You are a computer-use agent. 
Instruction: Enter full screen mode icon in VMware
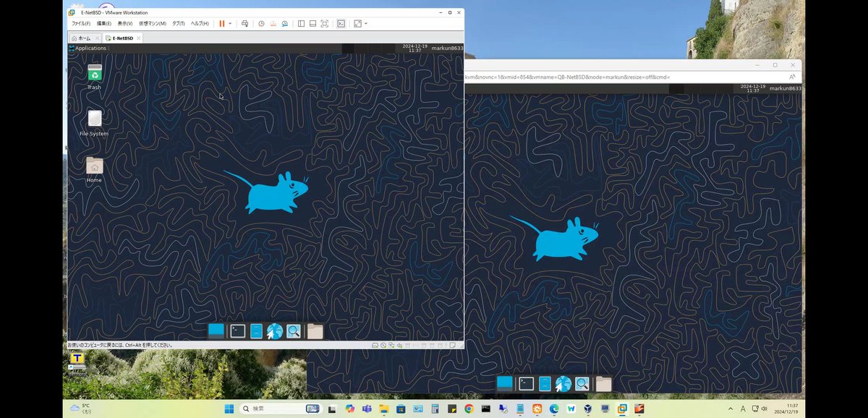324,23
